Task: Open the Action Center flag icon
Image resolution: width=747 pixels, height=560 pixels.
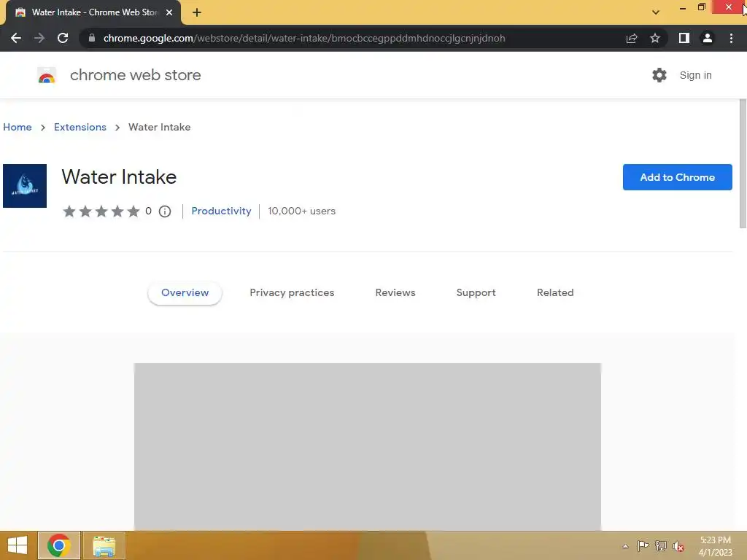Action: 643,546
